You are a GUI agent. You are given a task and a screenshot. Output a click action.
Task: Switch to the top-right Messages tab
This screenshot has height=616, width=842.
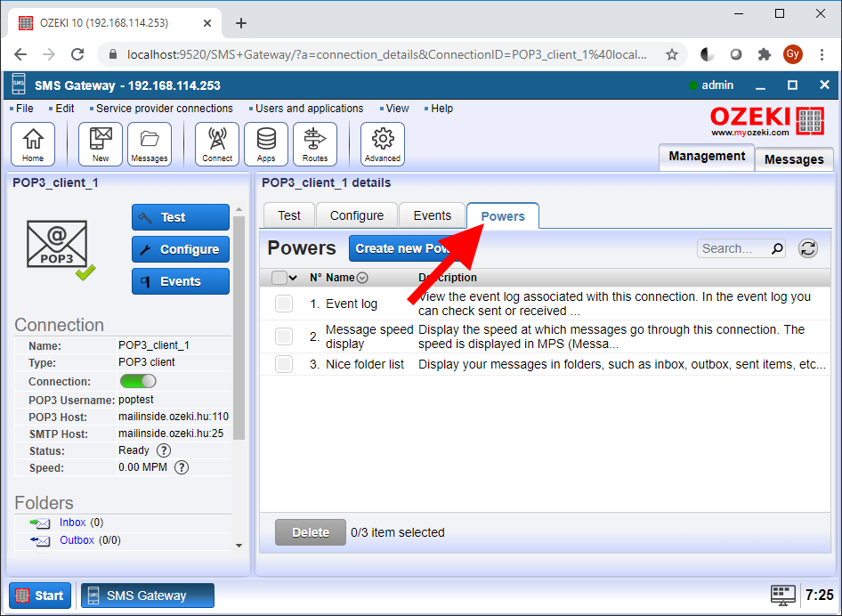pyautogui.click(x=794, y=159)
